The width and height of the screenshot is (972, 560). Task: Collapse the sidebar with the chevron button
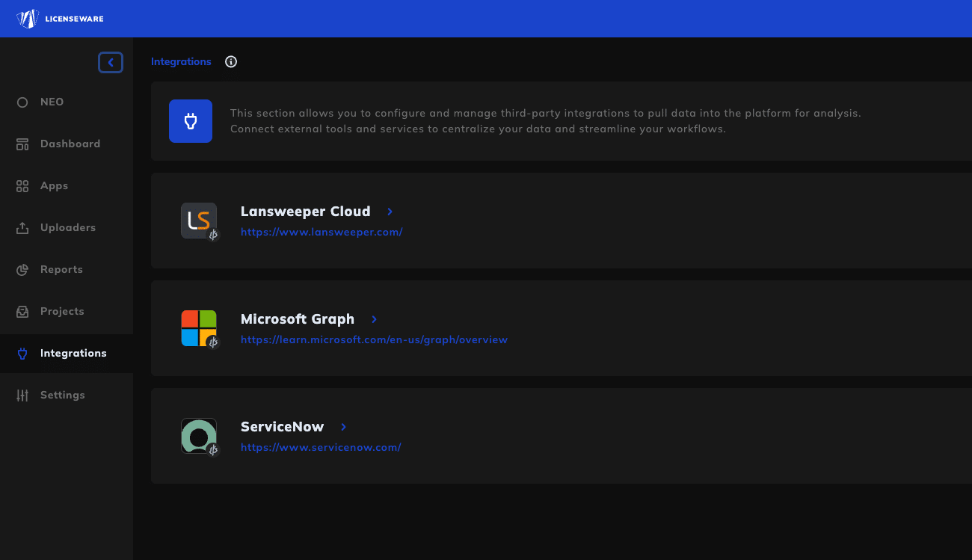tap(111, 63)
